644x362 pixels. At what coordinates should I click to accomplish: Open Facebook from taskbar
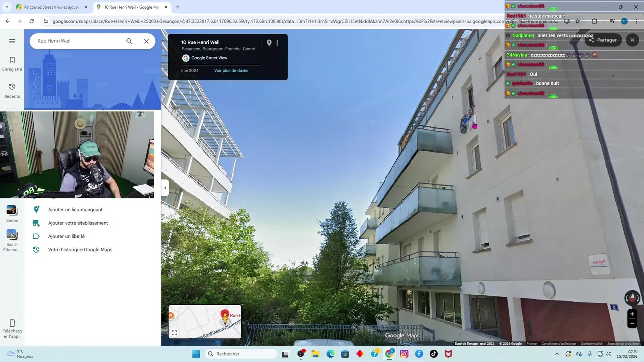click(419, 354)
